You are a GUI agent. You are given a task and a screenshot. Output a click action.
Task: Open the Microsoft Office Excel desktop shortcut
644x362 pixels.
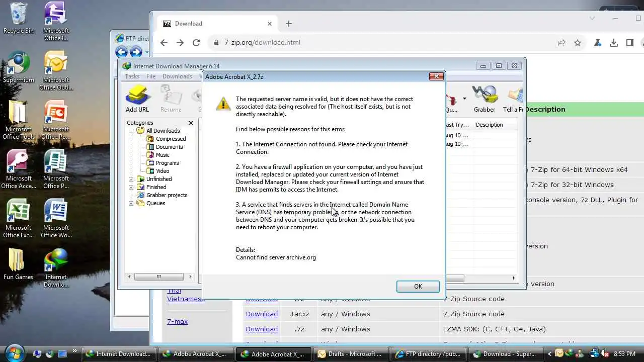tap(19, 219)
